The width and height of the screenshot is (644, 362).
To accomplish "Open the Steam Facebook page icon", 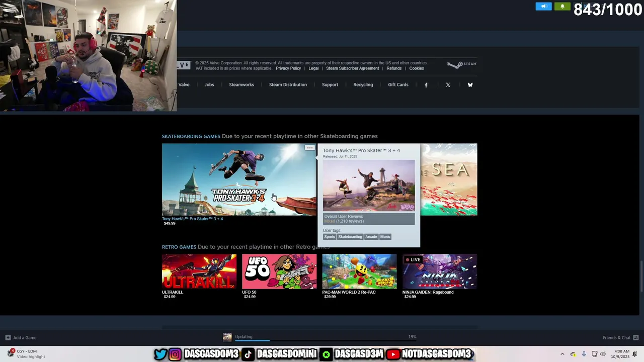I will 426,85.
